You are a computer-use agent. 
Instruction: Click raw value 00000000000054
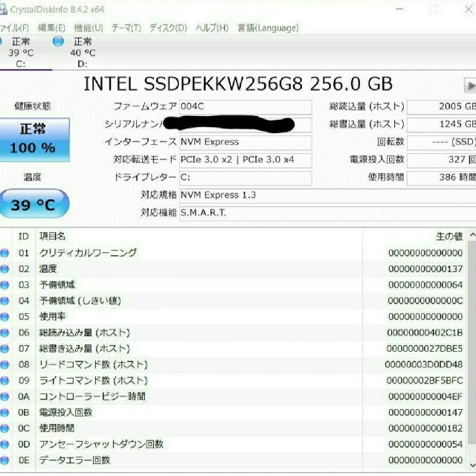[x=425, y=445]
